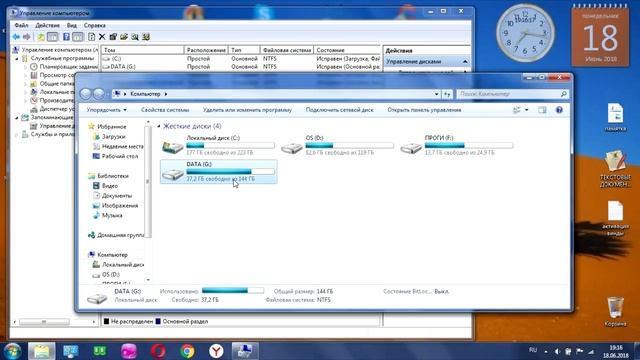The image size is (640, 360).
Task: Toggle the preview pane icon
Action: pyautogui.click(x=542, y=110)
